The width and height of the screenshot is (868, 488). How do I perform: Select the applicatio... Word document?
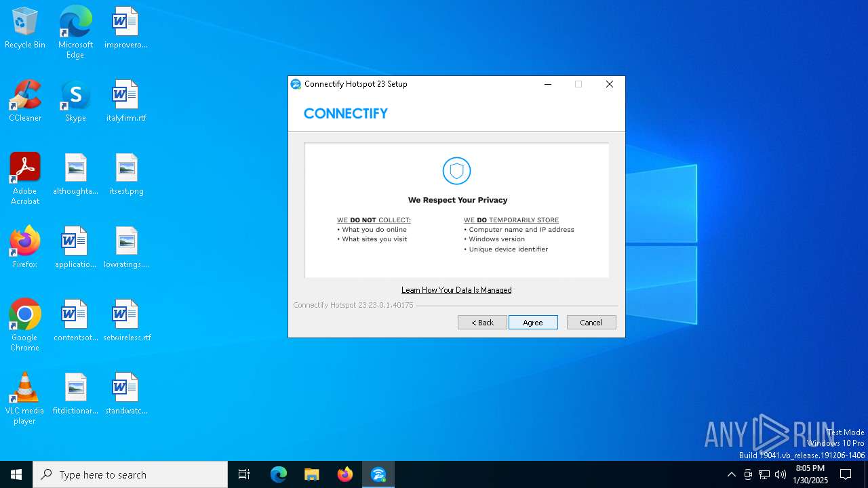point(75,248)
